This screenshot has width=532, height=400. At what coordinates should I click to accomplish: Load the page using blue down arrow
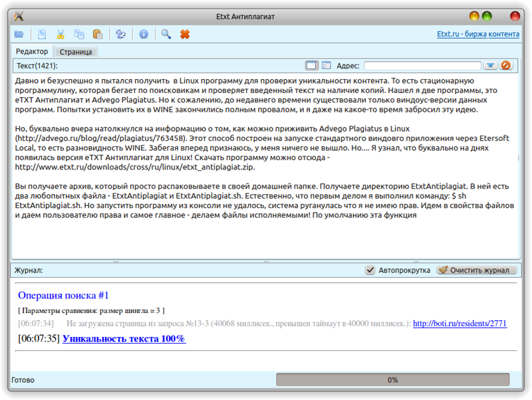(490, 65)
